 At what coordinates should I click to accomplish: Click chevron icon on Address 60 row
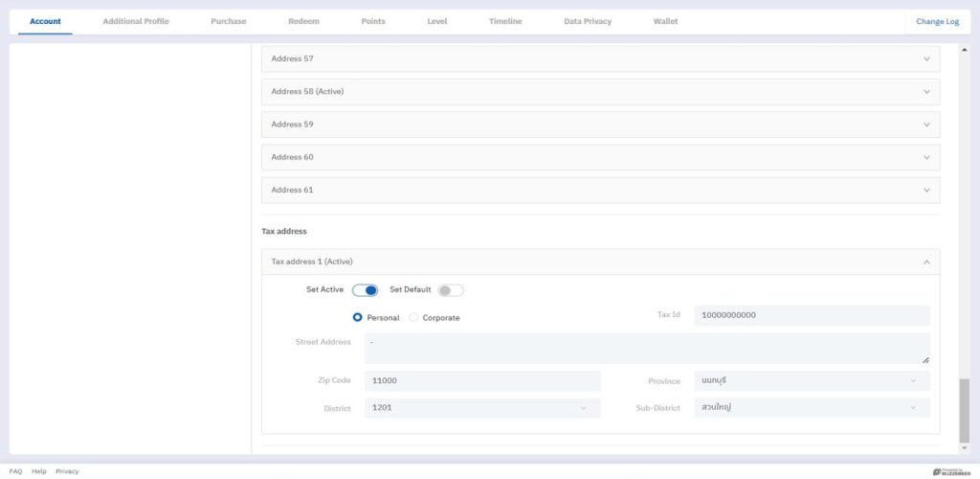pyautogui.click(x=925, y=157)
